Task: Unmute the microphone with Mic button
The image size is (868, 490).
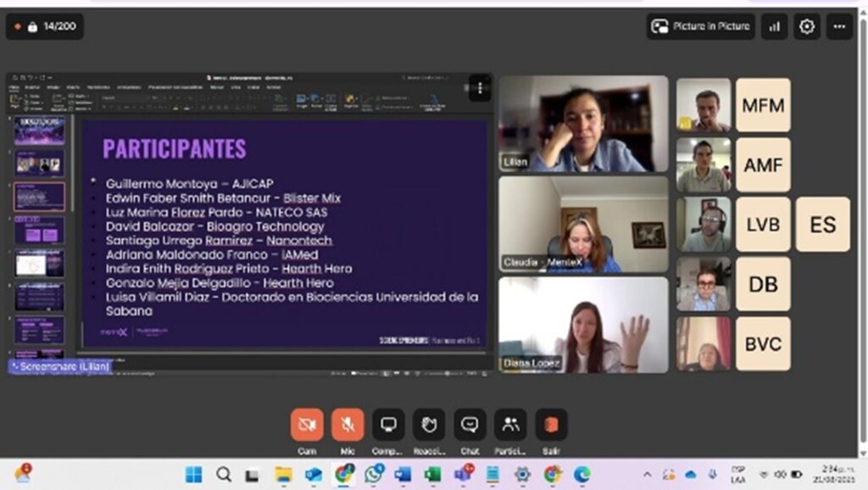Action: pos(348,425)
